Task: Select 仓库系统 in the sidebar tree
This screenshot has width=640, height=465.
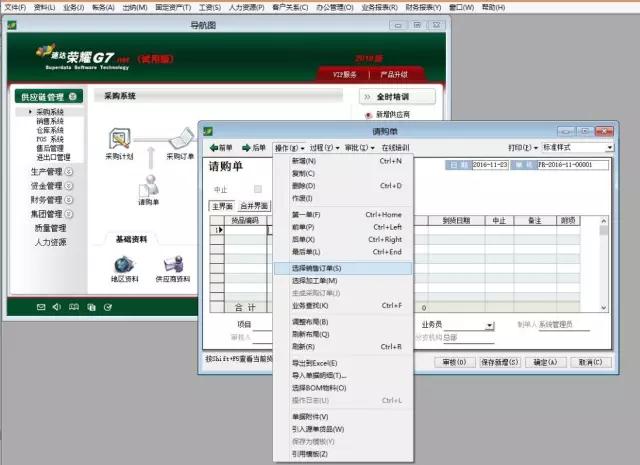Action: (50, 130)
